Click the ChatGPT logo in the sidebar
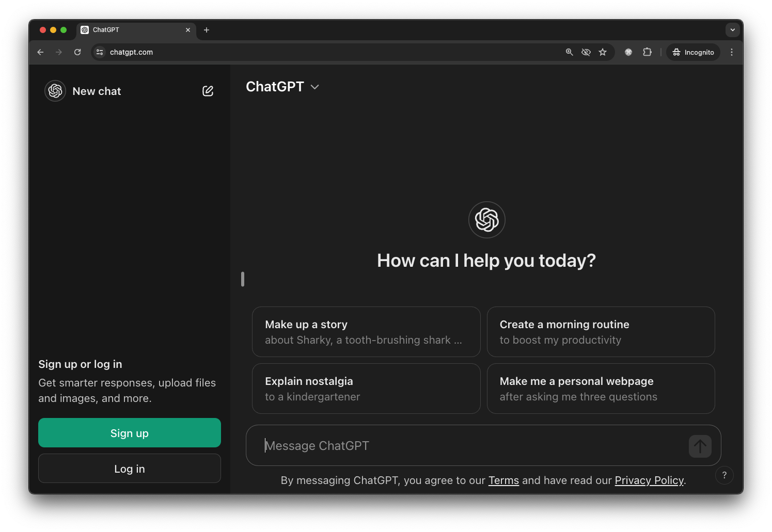 click(55, 91)
